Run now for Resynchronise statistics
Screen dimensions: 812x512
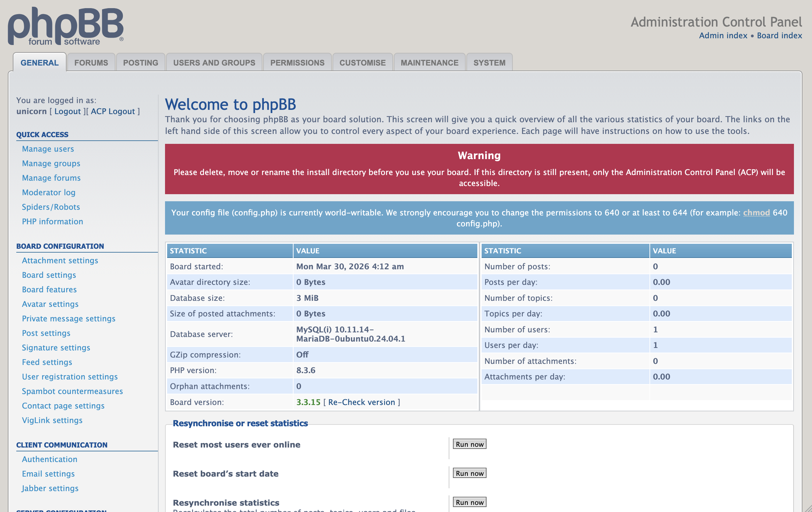469,502
